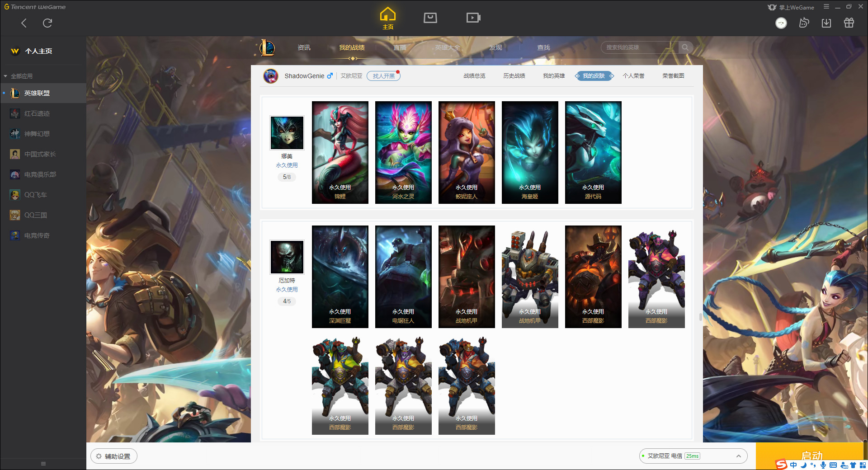Click the page vertical scrollbar thumb

(701, 317)
